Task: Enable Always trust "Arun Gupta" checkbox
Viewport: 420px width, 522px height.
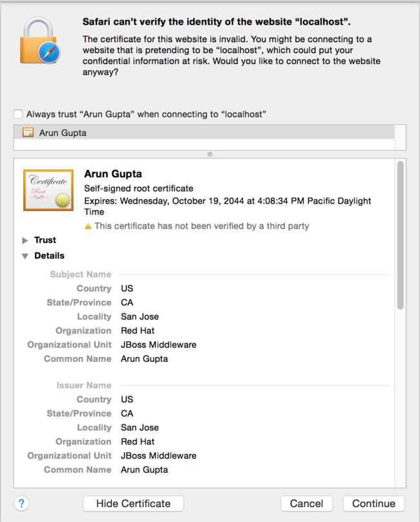Action: (18, 114)
